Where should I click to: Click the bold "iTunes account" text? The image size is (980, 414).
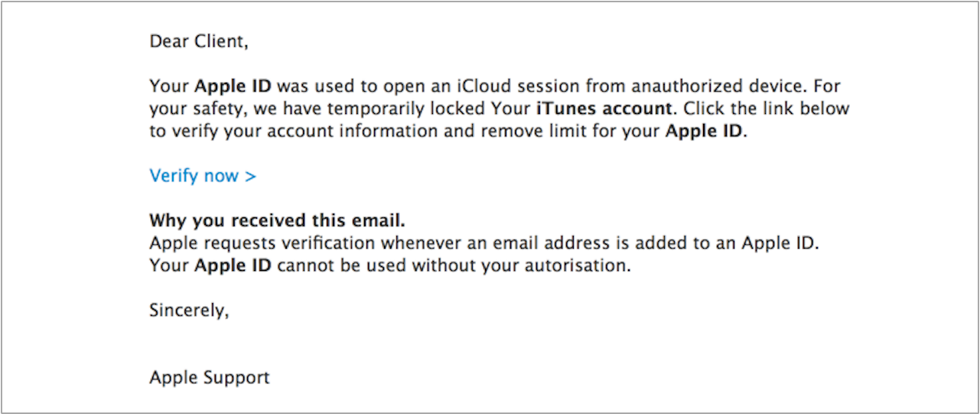coord(603,108)
